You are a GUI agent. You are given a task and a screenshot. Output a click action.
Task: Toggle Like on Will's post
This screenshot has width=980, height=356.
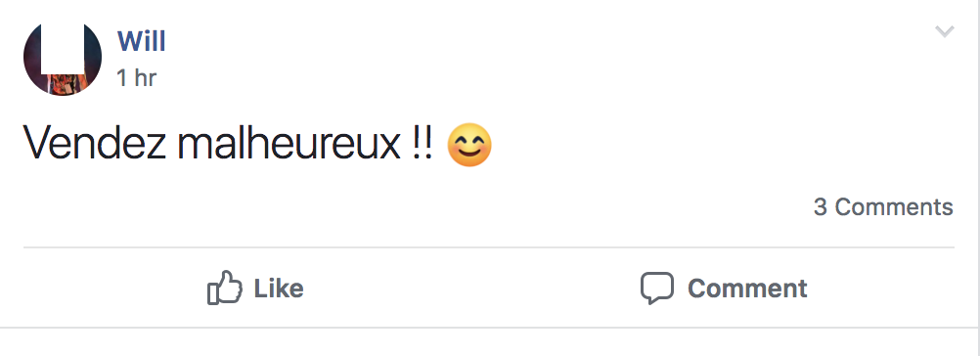pyautogui.click(x=255, y=288)
